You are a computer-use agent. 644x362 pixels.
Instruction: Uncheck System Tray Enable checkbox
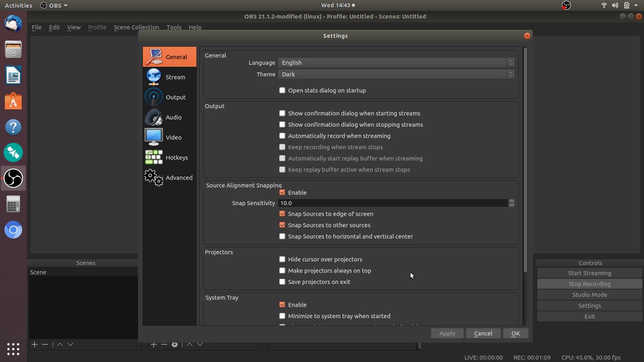coord(293,305)
